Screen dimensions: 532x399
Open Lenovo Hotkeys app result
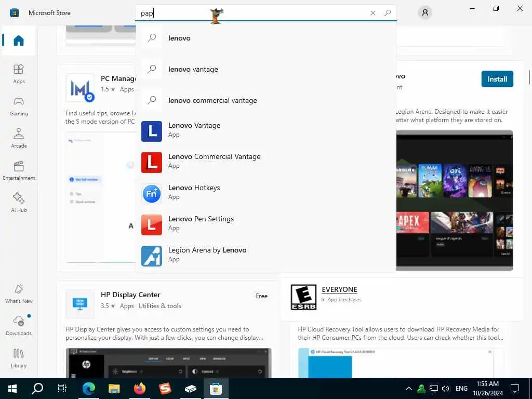click(265, 194)
